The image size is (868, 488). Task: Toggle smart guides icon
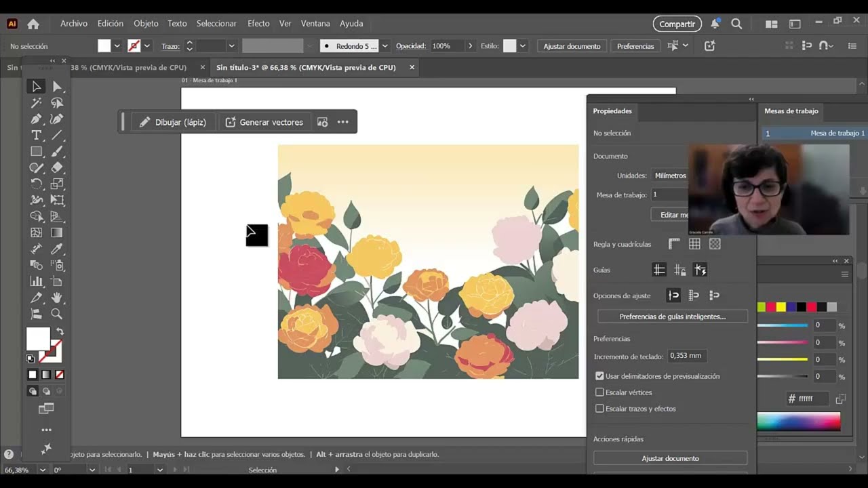click(701, 270)
